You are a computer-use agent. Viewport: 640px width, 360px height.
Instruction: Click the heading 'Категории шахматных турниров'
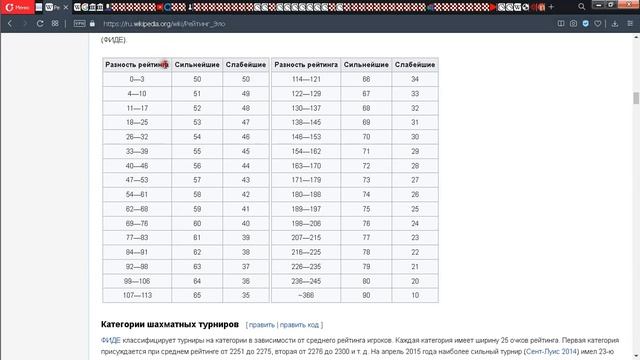(x=169, y=324)
